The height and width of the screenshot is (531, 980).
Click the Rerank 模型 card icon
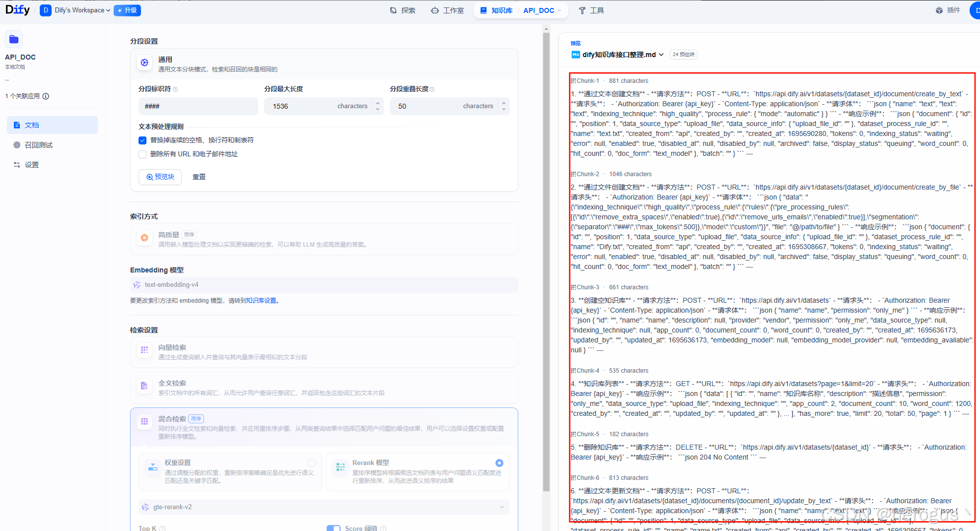[x=341, y=467]
